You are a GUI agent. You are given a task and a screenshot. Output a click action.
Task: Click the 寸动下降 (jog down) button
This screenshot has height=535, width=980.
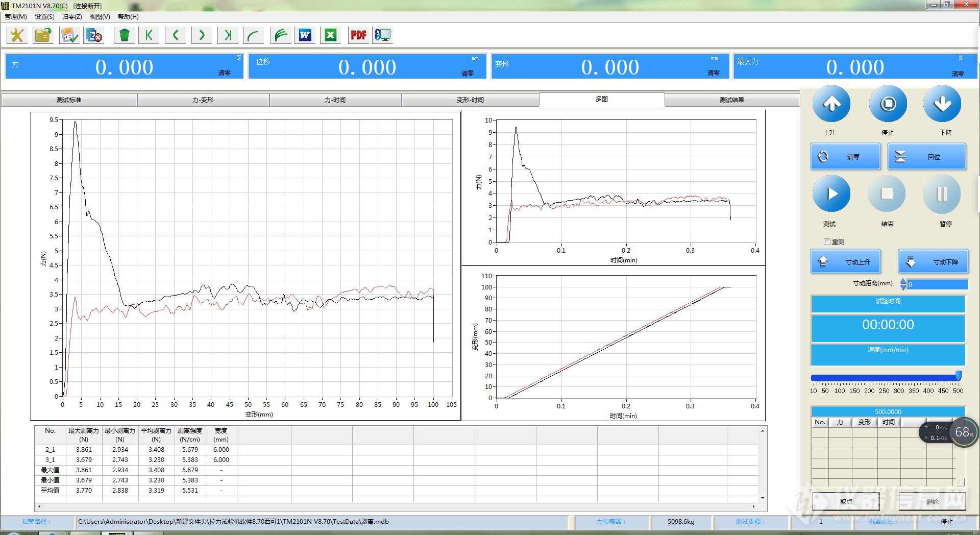934,262
